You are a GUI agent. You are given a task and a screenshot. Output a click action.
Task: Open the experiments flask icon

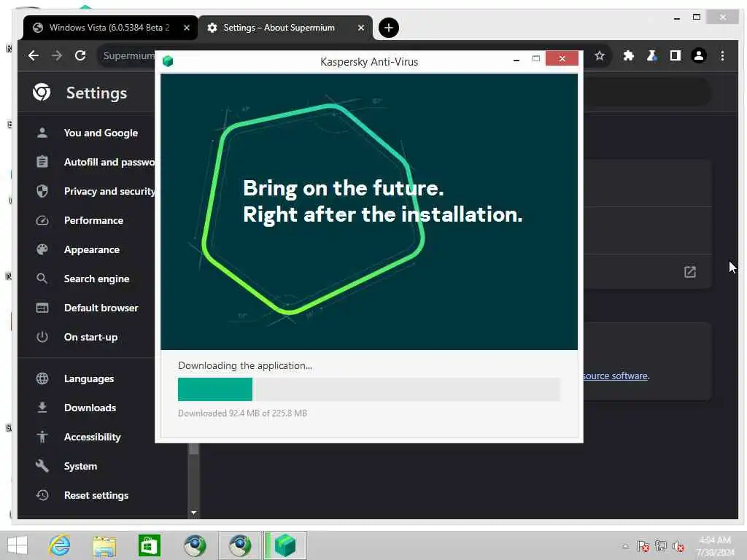[651, 55]
